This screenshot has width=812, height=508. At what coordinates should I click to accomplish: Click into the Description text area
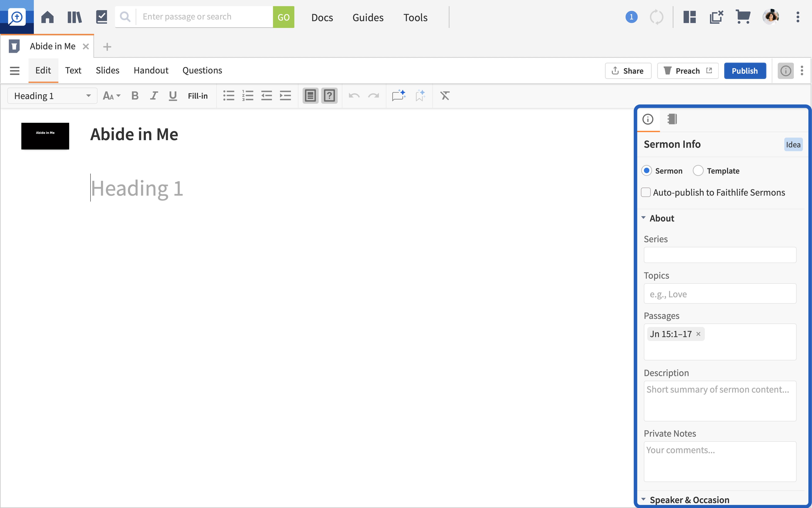click(720, 401)
